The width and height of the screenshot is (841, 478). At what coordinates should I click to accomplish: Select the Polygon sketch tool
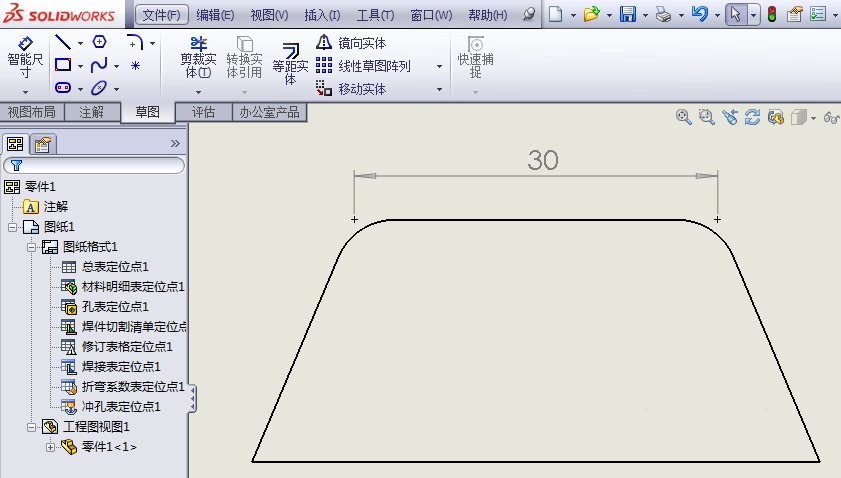(100, 42)
